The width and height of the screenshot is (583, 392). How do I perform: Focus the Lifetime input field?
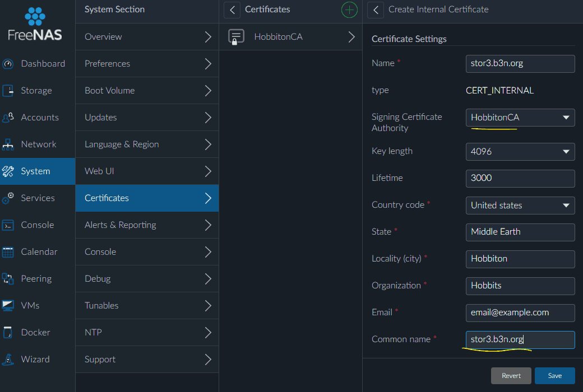click(520, 178)
